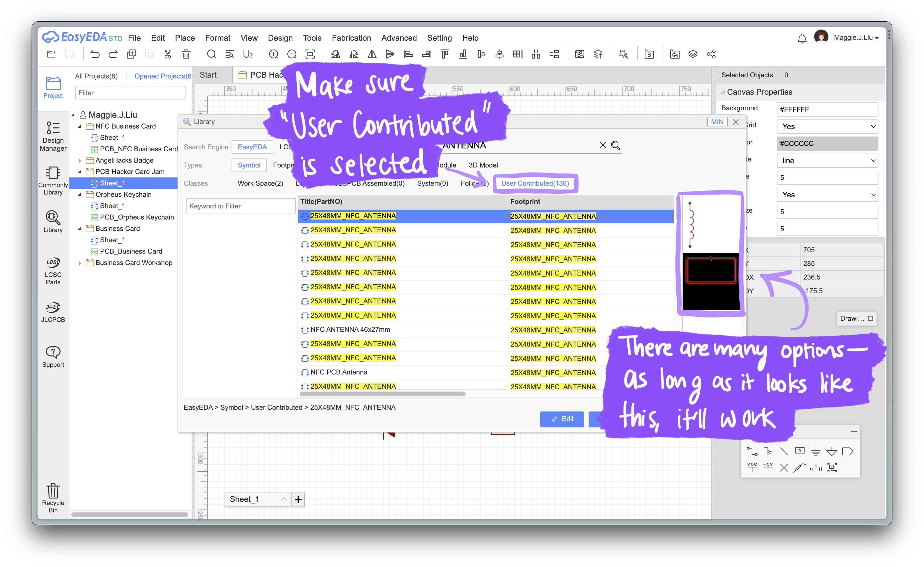
Task: Open the Snap Yes dropdown
Action: (x=827, y=194)
